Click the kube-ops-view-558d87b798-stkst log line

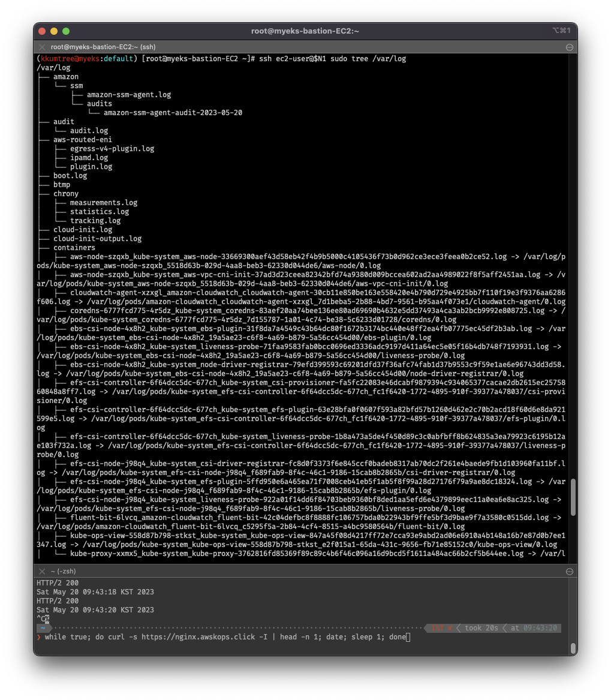click(x=301, y=540)
